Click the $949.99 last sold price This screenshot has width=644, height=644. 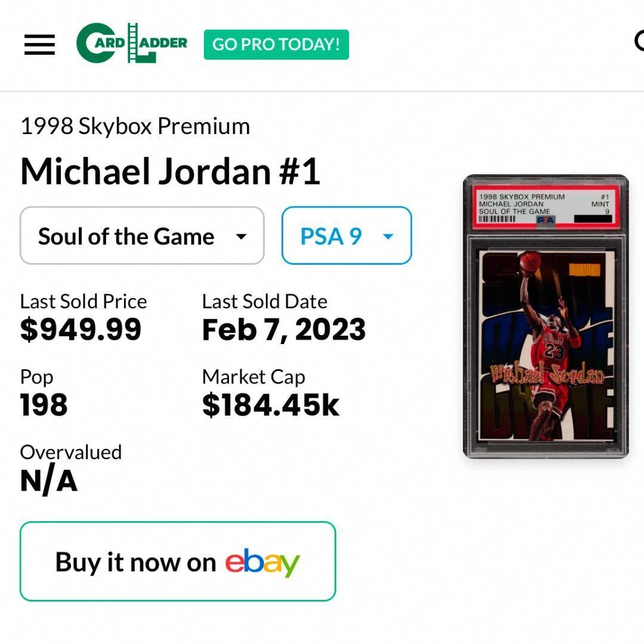pyautogui.click(x=81, y=330)
